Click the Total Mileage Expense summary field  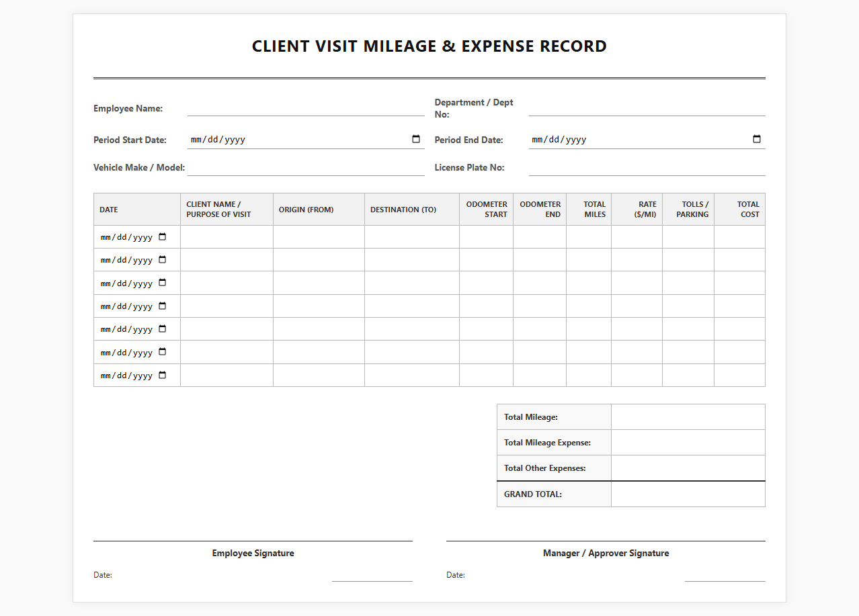pos(688,443)
